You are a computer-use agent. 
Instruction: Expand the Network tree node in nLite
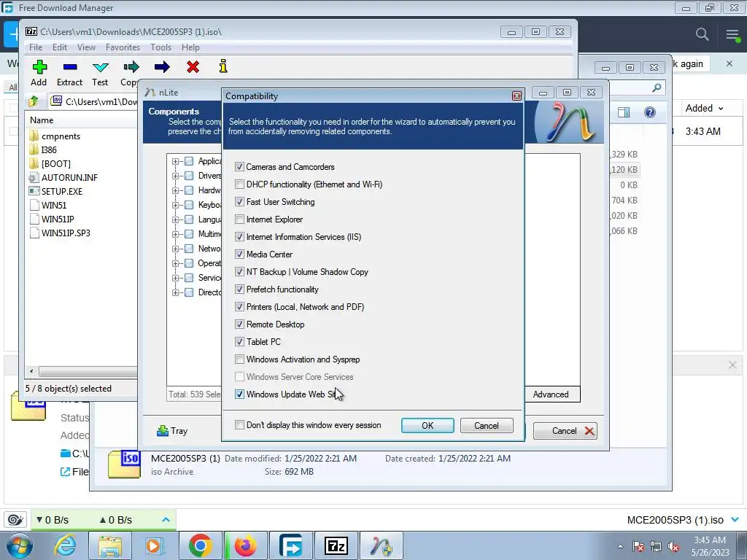pyautogui.click(x=175, y=249)
